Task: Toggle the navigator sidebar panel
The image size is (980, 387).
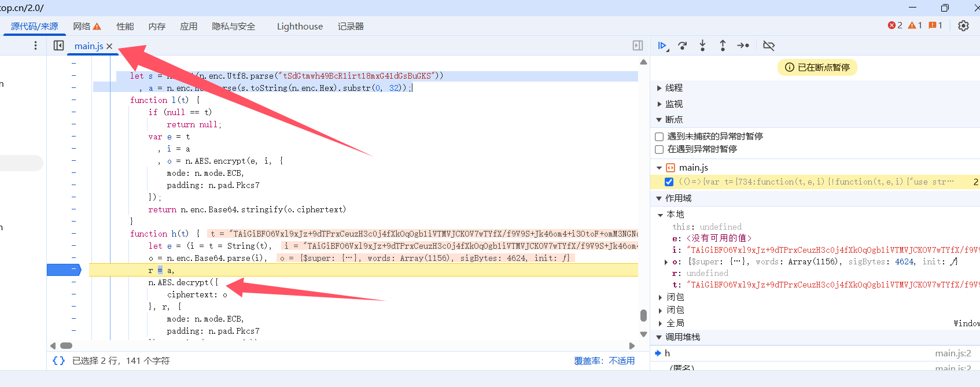Action: coord(58,46)
